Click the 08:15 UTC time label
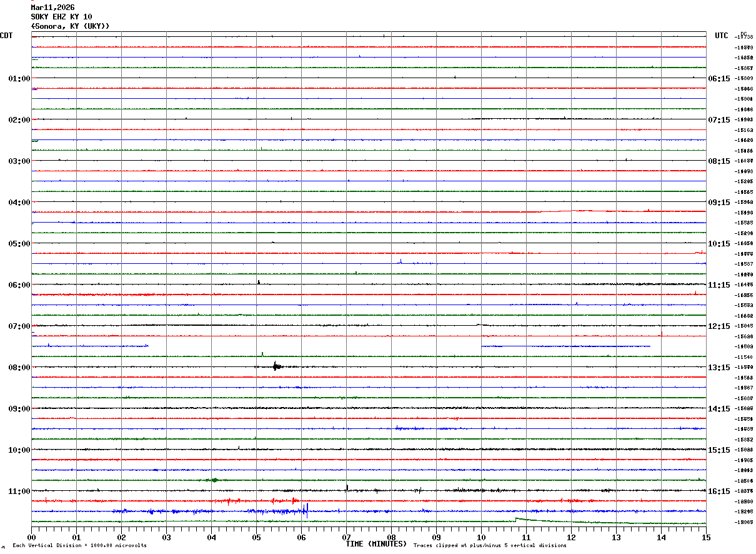The height and width of the screenshot is (554, 756). (719, 161)
